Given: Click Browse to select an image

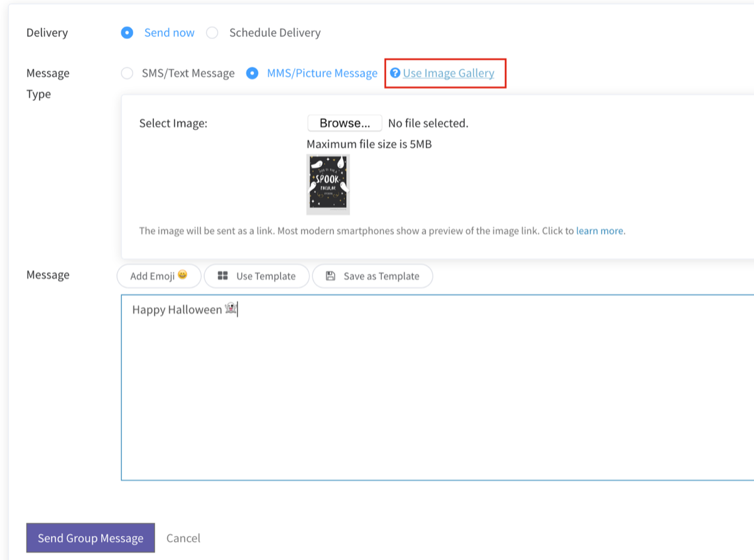Looking at the screenshot, I should [344, 123].
